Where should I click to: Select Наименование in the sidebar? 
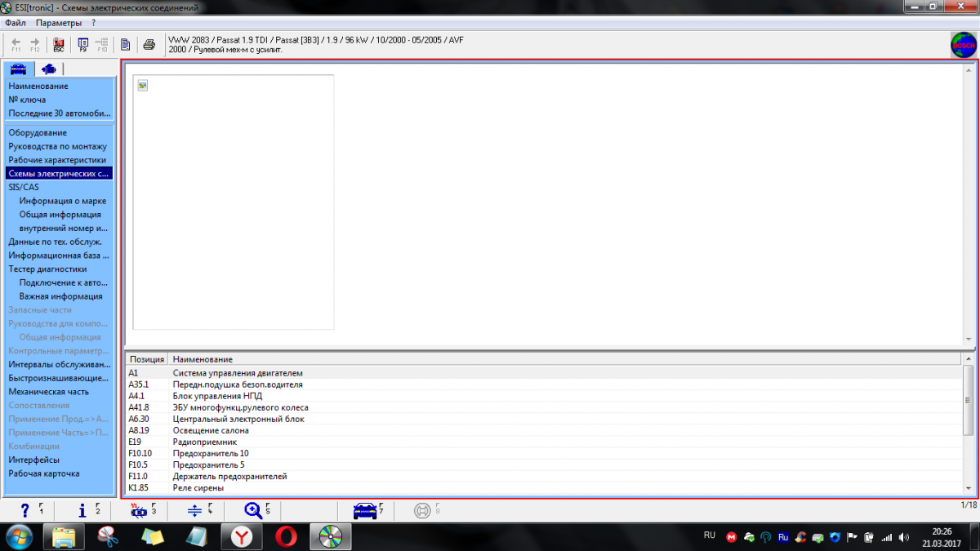(38, 86)
